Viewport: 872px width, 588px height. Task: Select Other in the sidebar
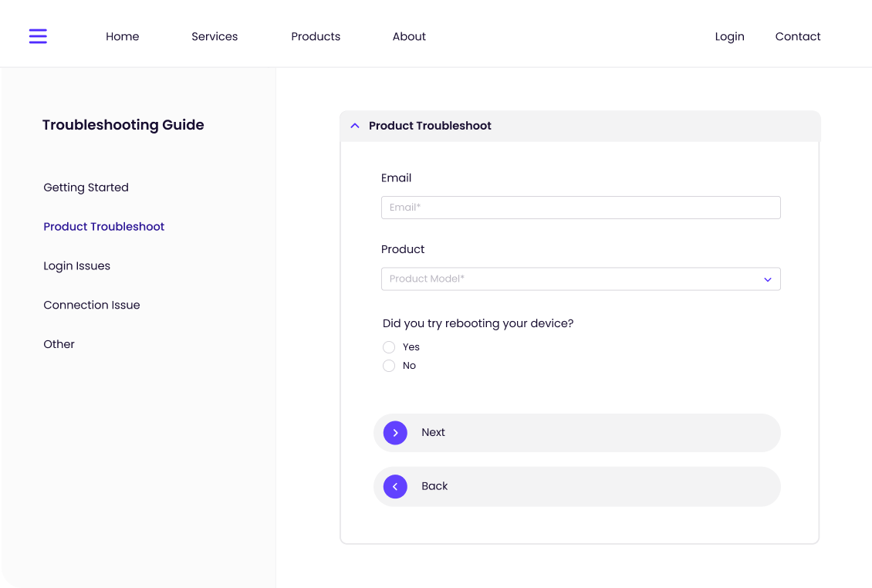(59, 344)
